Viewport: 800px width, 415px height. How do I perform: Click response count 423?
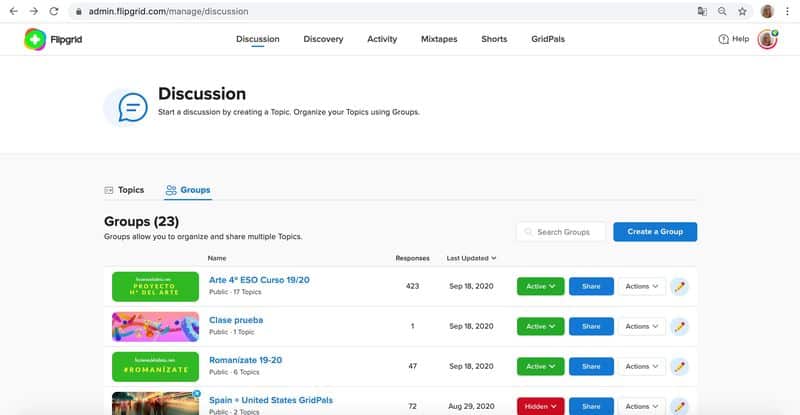412,286
